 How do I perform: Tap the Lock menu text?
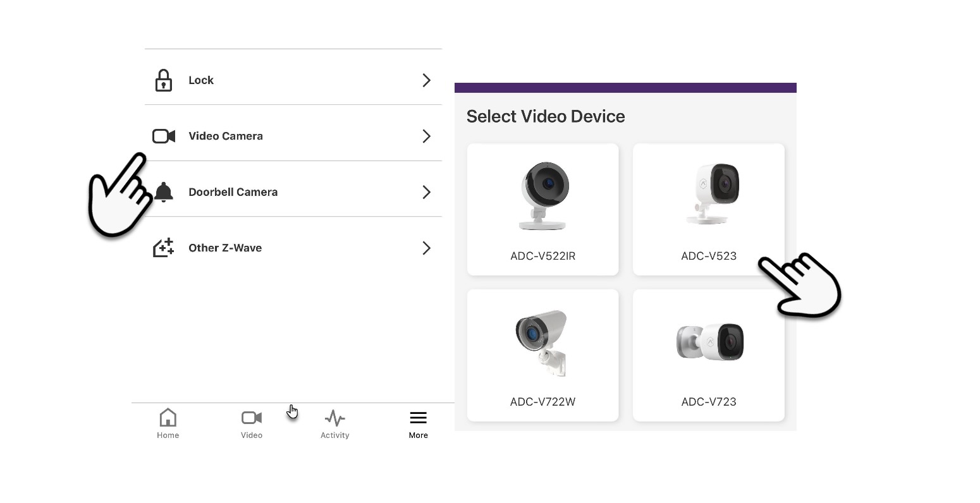201,80
